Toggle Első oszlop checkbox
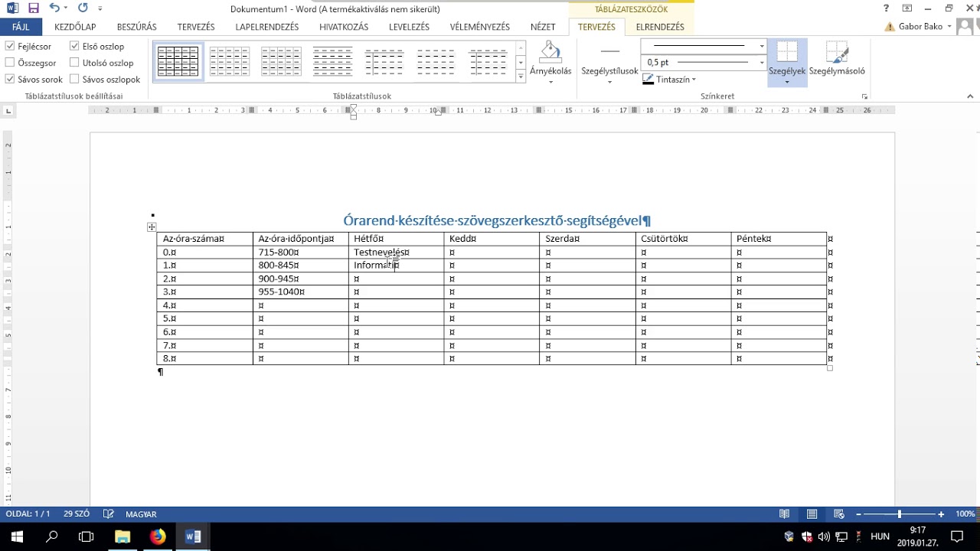980x551 pixels. tap(74, 46)
